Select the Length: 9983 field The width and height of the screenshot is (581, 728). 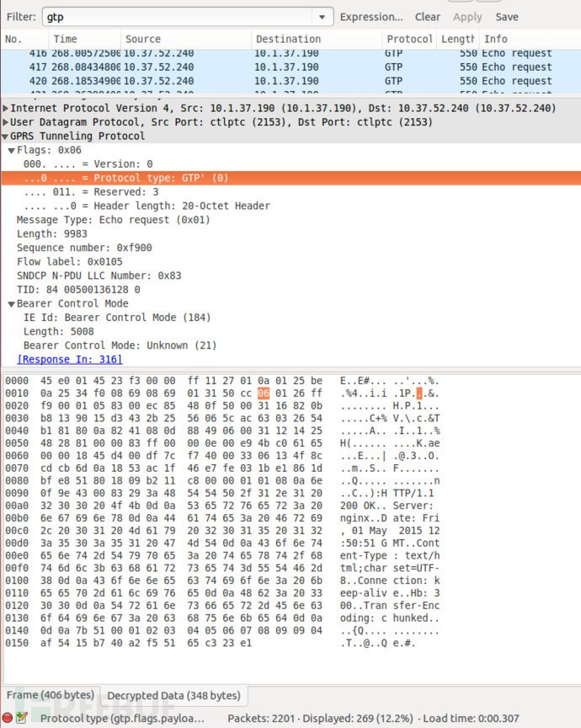point(52,233)
